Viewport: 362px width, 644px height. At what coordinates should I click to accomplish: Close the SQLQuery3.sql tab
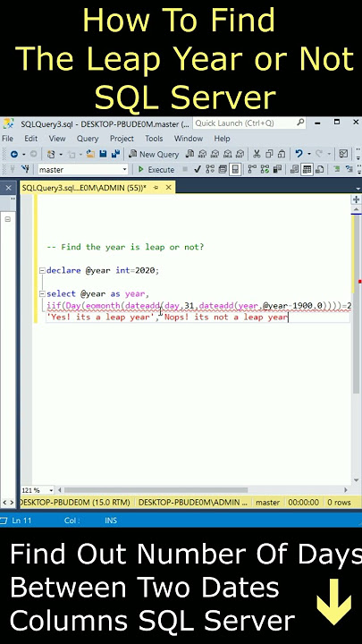click(x=168, y=188)
